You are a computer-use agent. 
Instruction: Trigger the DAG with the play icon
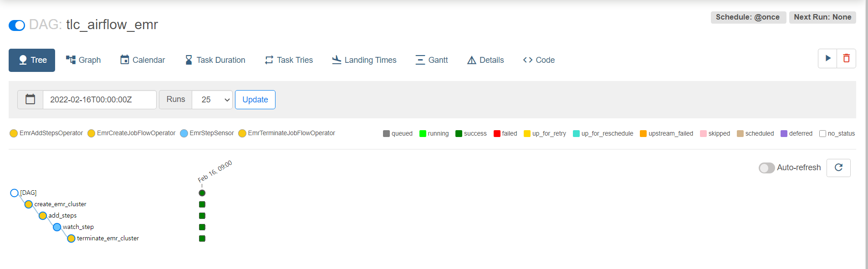tap(827, 58)
